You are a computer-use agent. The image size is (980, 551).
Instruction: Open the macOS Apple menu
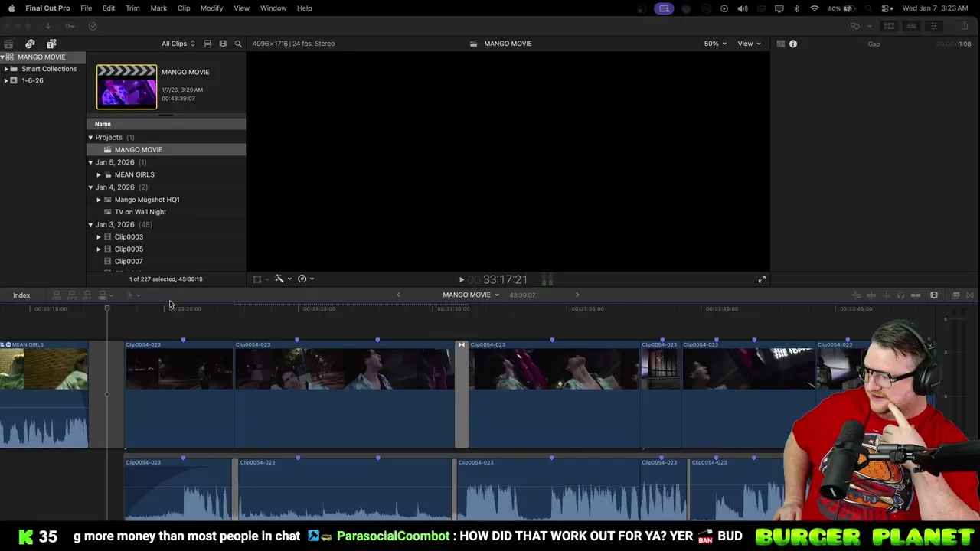point(11,8)
